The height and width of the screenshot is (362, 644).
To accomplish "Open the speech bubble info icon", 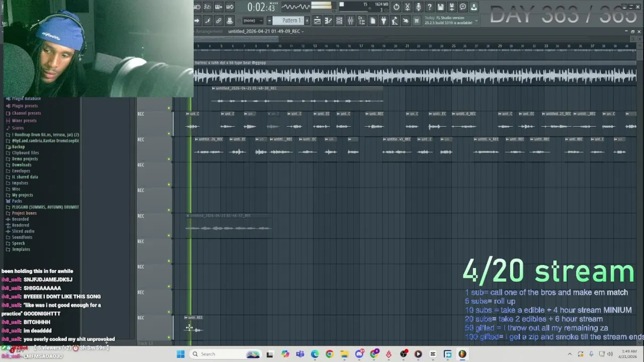I will tap(463, 7).
